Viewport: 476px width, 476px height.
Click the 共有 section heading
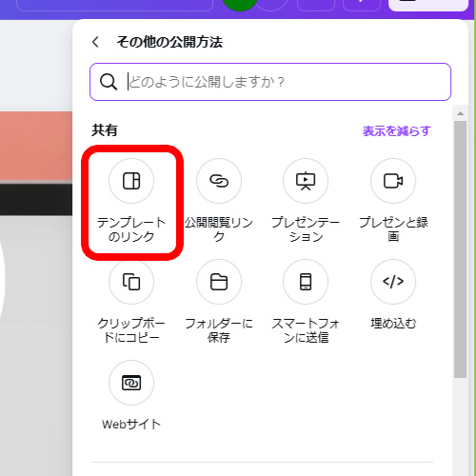pos(105,130)
